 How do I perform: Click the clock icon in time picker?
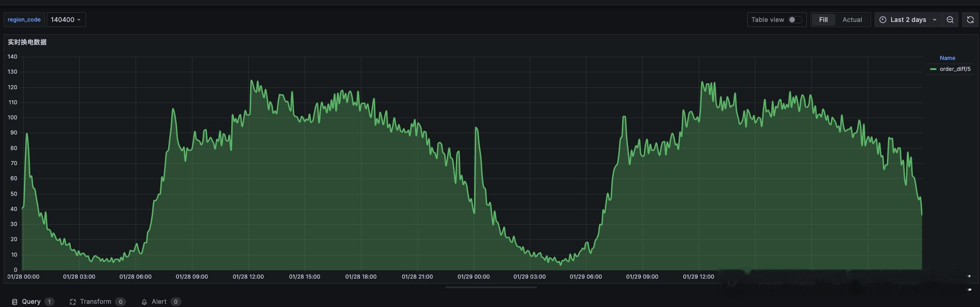[883, 20]
